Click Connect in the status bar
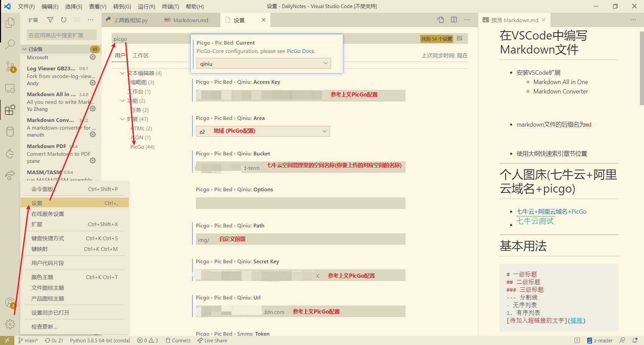Viewport: 644px width, 345px height. 178,341
